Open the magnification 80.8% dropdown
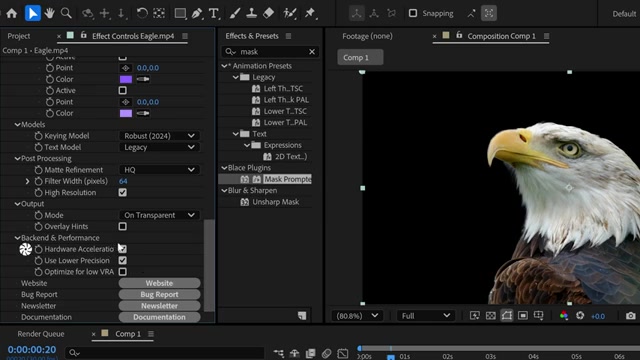The width and height of the screenshot is (640, 360). pyautogui.click(x=357, y=316)
